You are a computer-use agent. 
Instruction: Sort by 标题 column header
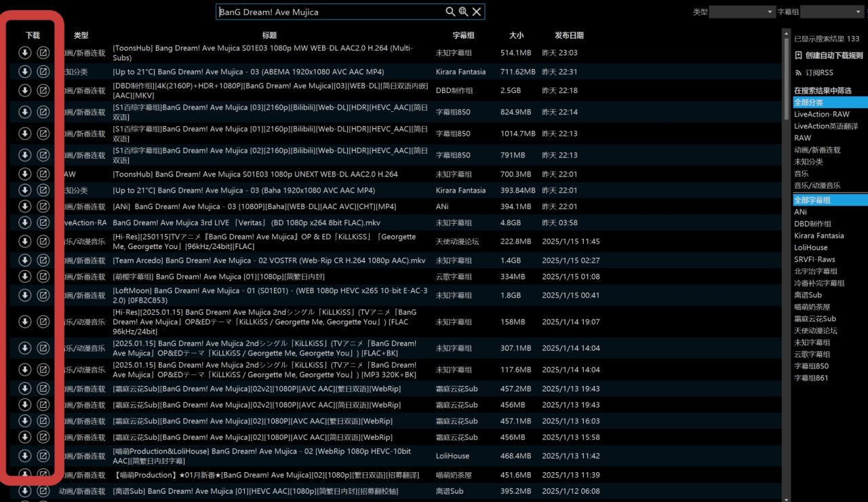[x=269, y=35]
